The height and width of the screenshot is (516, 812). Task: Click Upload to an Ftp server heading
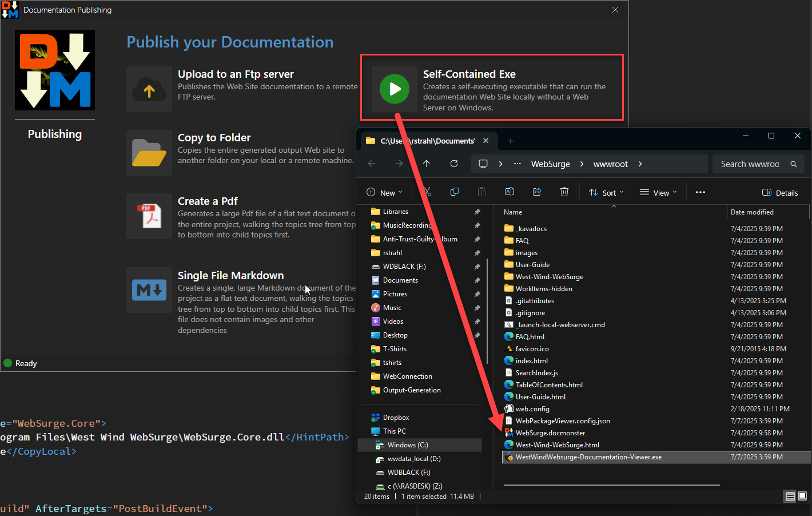click(x=236, y=74)
